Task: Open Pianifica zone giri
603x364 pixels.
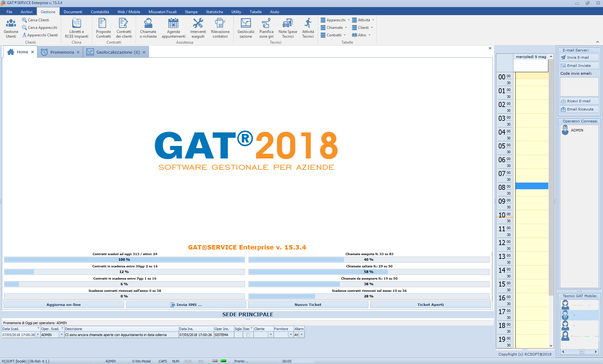Action: (266, 28)
